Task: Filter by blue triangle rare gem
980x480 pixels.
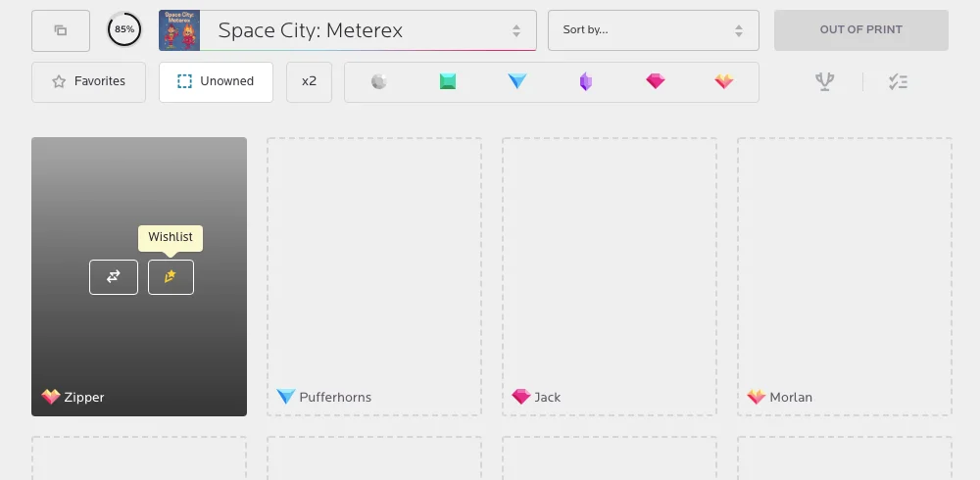Action: 516,82
